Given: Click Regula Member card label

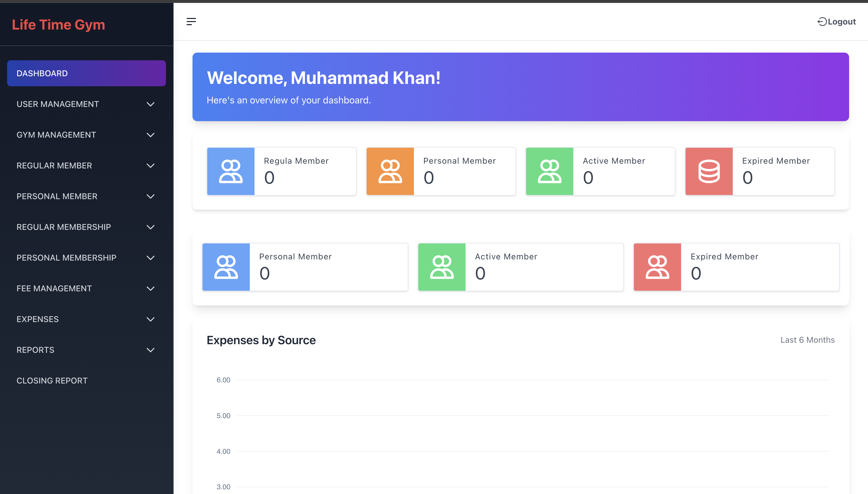Looking at the screenshot, I should pyautogui.click(x=296, y=161).
